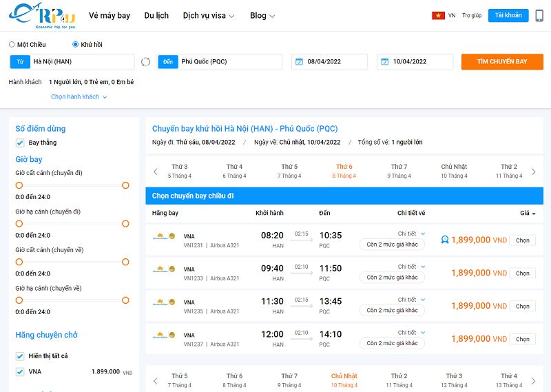Viewport: 551px width, 392px height.
Task: Click the VN language label
Action: point(452,15)
